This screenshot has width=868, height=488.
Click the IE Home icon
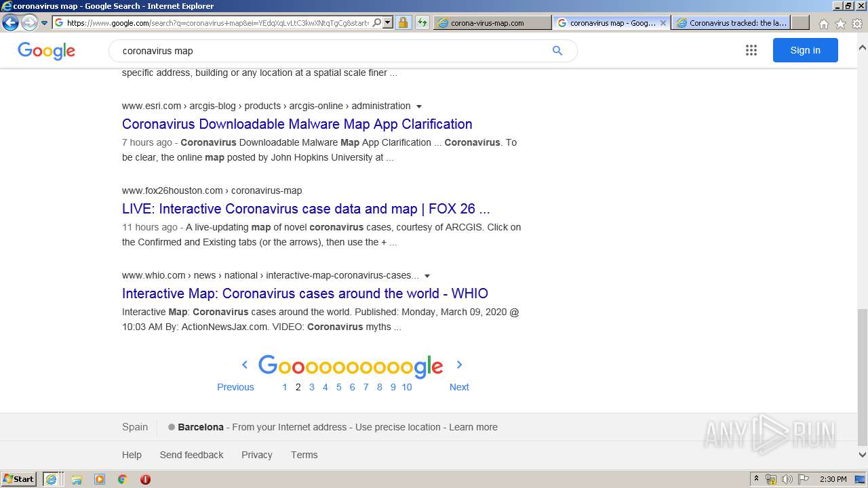tap(823, 24)
